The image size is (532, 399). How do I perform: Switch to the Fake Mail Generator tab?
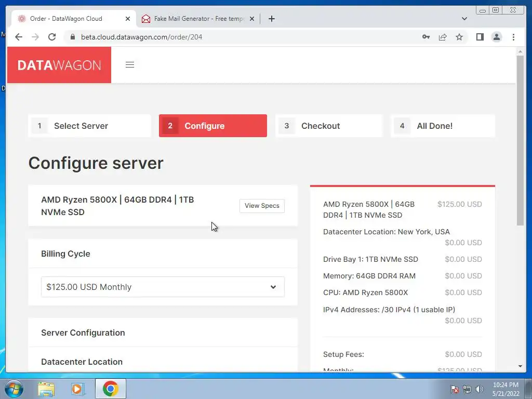pyautogui.click(x=198, y=19)
